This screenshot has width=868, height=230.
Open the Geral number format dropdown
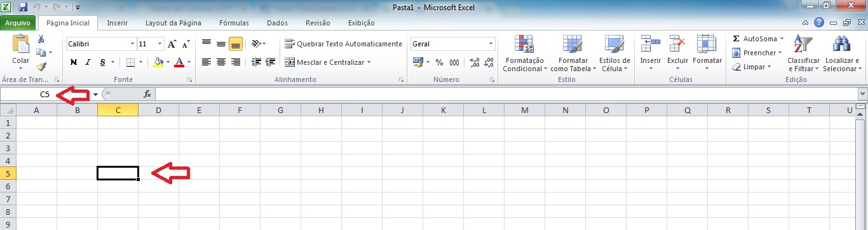(x=491, y=44)
